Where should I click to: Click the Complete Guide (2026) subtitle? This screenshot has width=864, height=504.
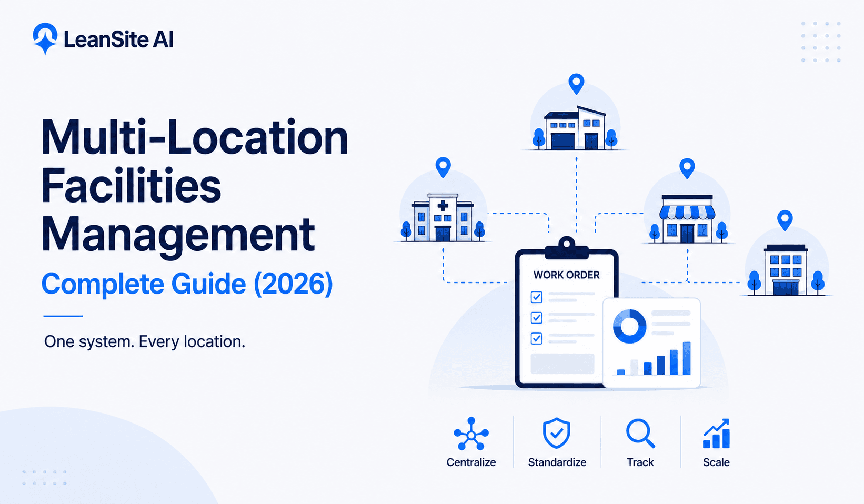tap(187, 284)
